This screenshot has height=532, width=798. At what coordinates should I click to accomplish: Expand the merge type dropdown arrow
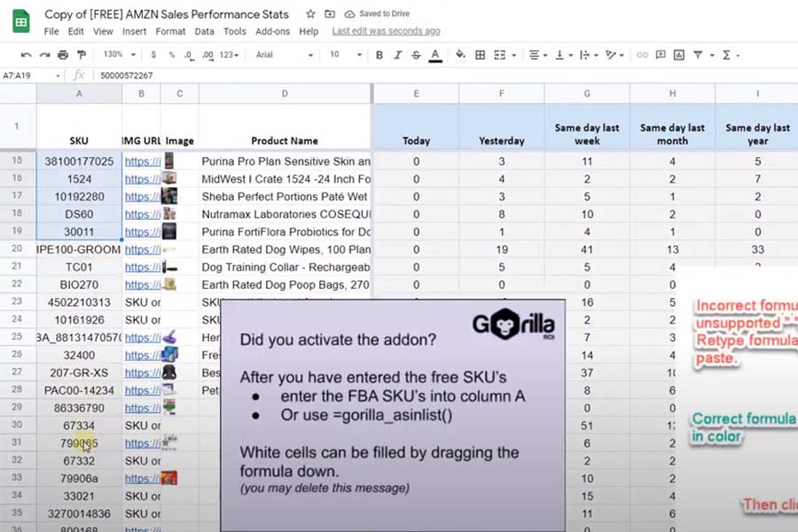click(x=514, y=55)
